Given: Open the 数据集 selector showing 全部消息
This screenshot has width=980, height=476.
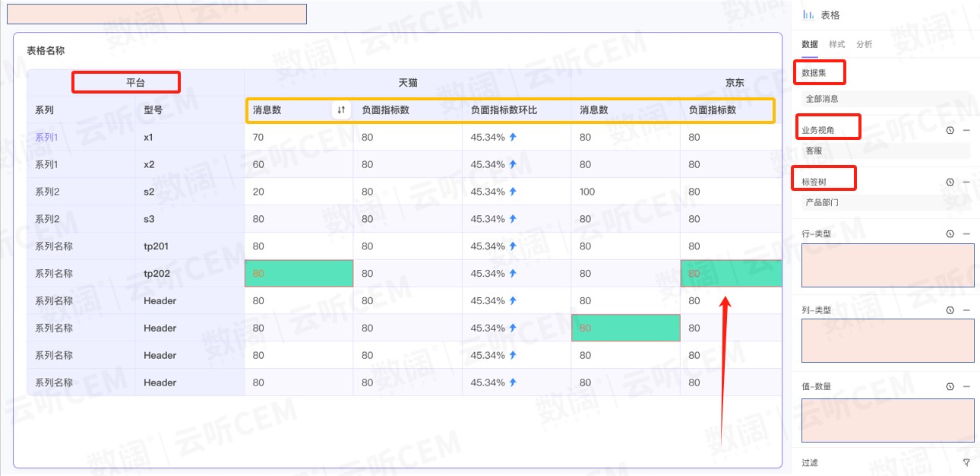Looking at the screenshot, I should point(885,99).
